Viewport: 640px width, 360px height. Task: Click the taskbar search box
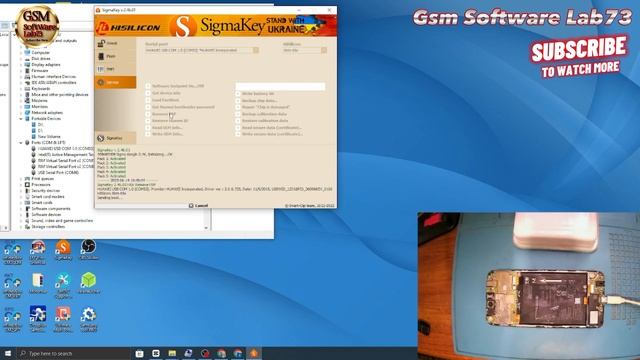tap(73, 353)
